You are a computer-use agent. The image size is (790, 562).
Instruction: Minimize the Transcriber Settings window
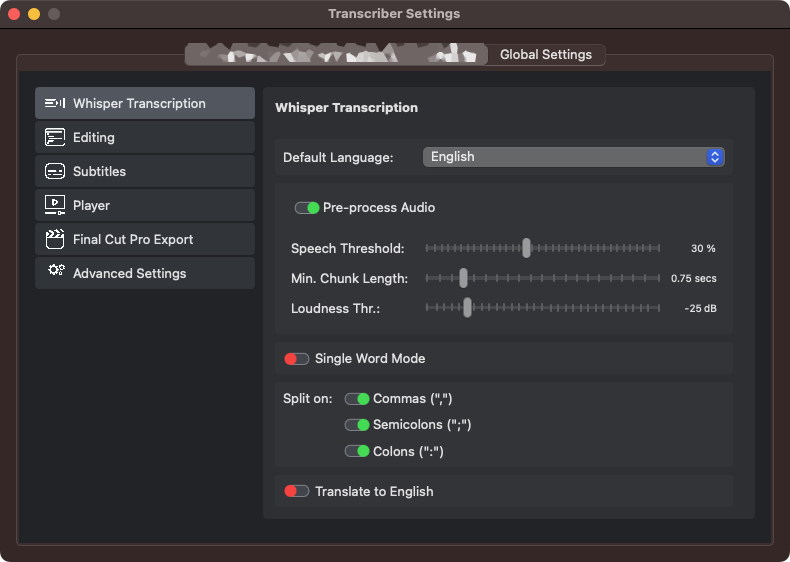coord(34,14)
